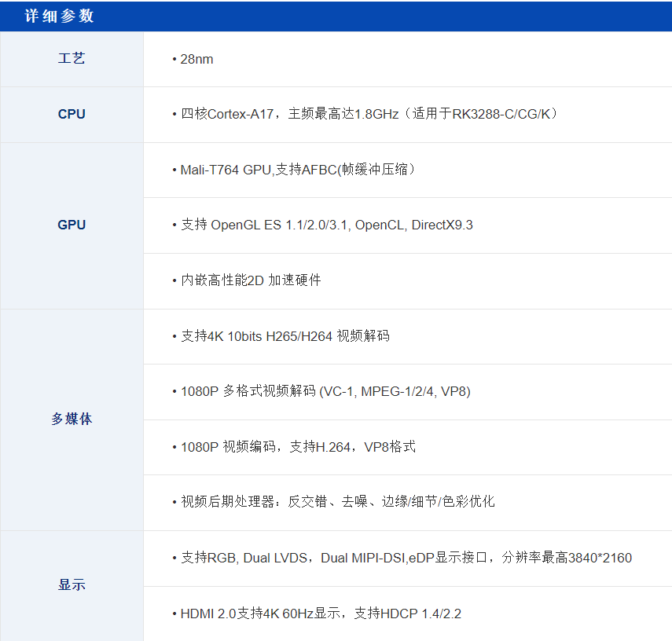672x641 pixels.
Task: Click the 支持RGB, Dual LVDS display interface line
Action: click(406, 558)
